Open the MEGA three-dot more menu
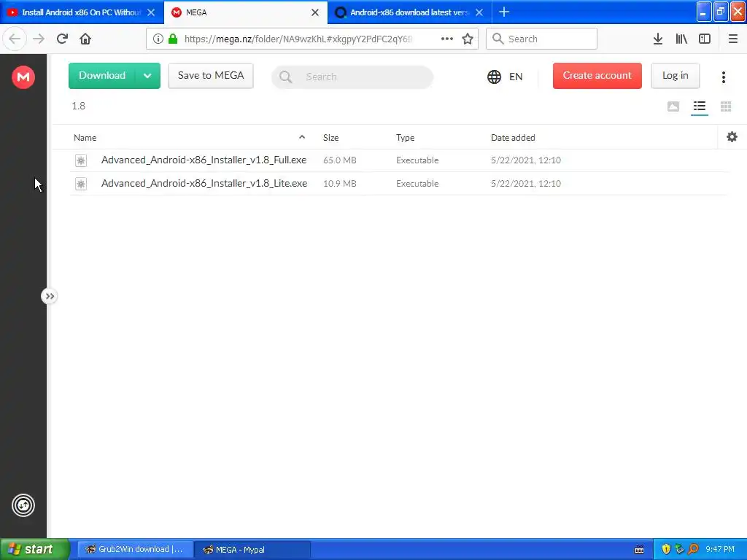The height and width of the screenshot is (560, 747). (723, 77)
